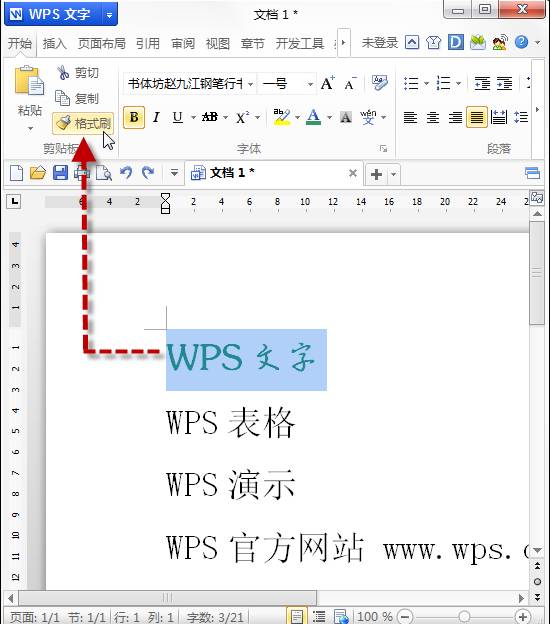Select Align right paragraph alignment
Screen dimensions: 550x624
point(455,117)
